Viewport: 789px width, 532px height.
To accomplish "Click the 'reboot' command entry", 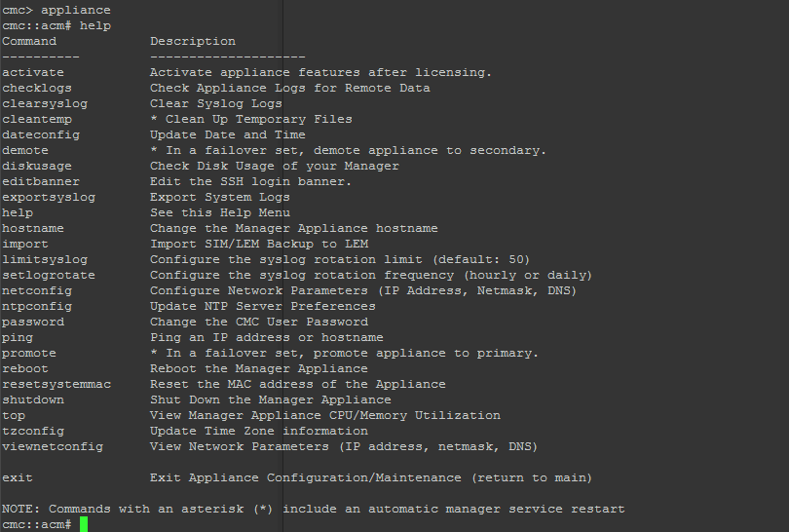I will pos(25,368).
